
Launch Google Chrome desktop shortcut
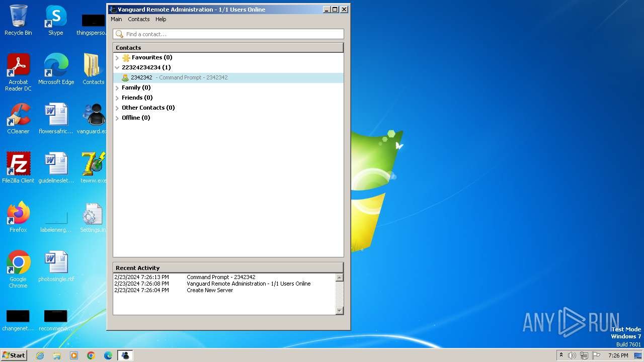click(18, 269)
